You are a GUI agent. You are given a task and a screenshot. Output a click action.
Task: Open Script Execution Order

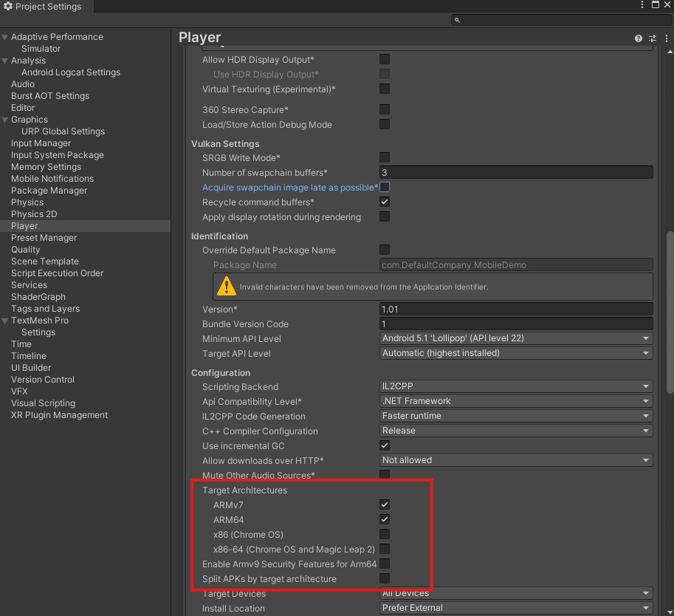point(57,273)
